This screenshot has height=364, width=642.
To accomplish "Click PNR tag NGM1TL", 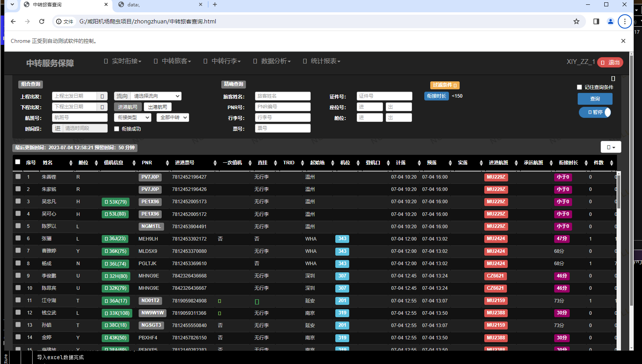I will click(x=151, y=226).
